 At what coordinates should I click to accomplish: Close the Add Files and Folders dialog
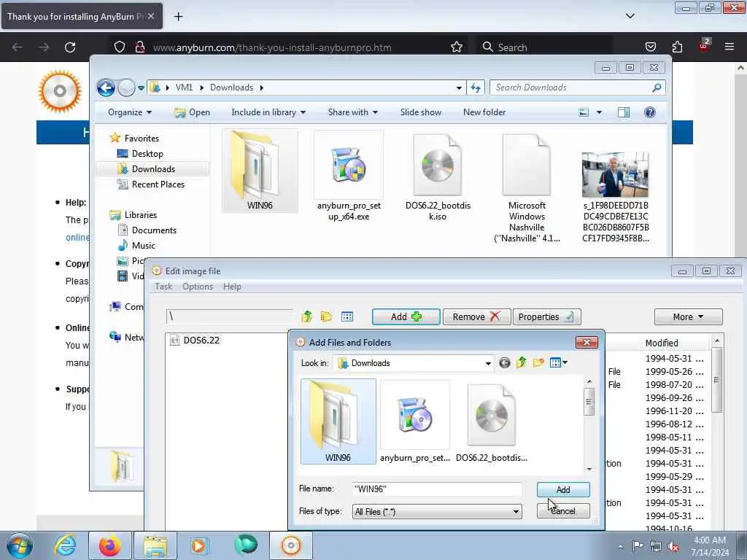pyautogui.click(x=587, y=343)
